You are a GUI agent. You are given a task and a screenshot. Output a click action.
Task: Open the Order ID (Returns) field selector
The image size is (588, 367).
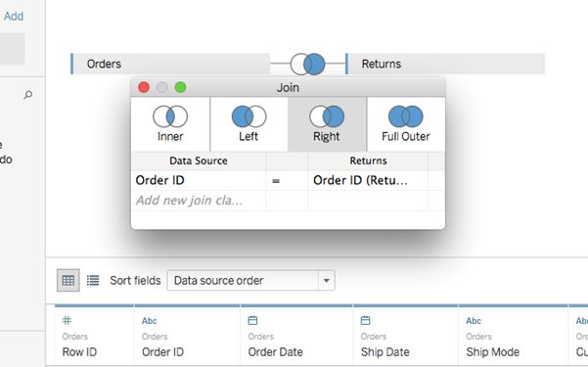coord(368,180)
